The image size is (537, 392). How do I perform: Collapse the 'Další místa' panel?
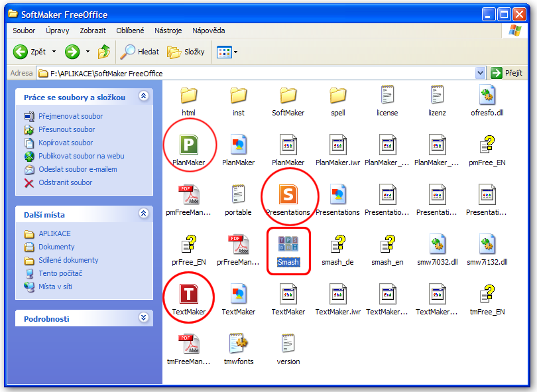click(143, 214)
